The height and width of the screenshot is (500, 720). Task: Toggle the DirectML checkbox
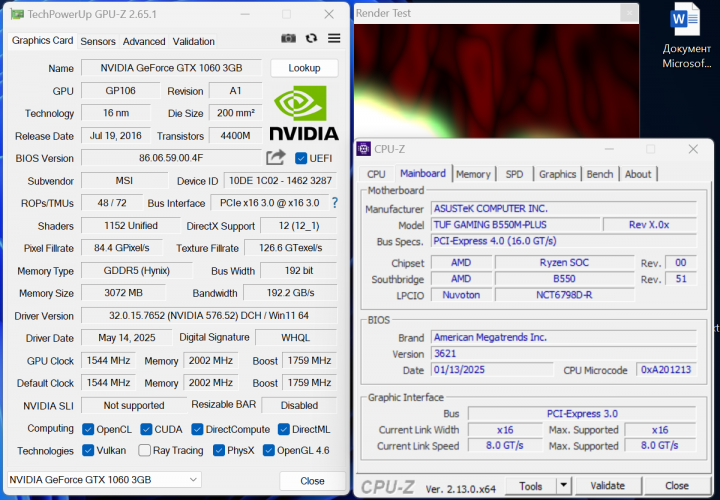point(283,429)
